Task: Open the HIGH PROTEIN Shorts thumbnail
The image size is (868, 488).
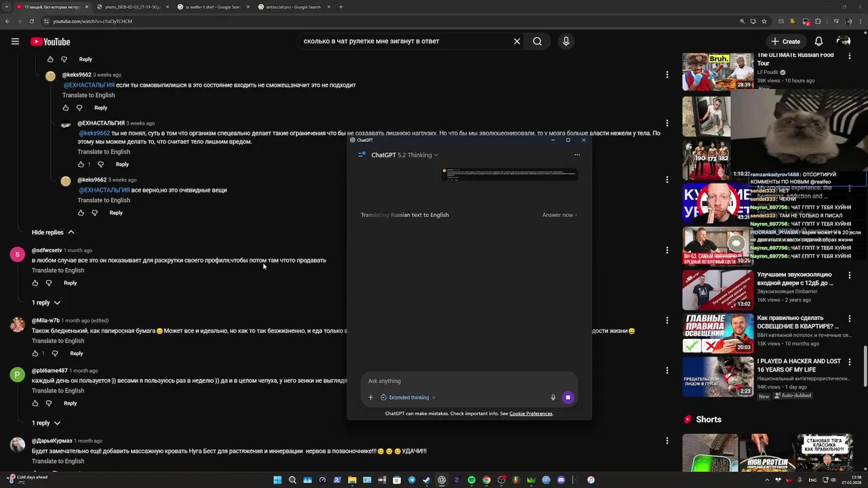Action: [x=766, y=452]
